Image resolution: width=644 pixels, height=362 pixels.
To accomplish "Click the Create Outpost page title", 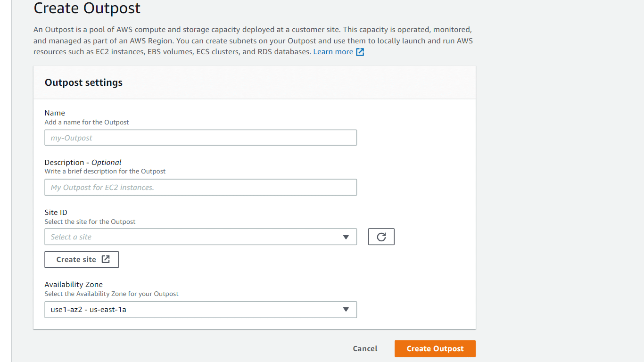I will [87, 8].
